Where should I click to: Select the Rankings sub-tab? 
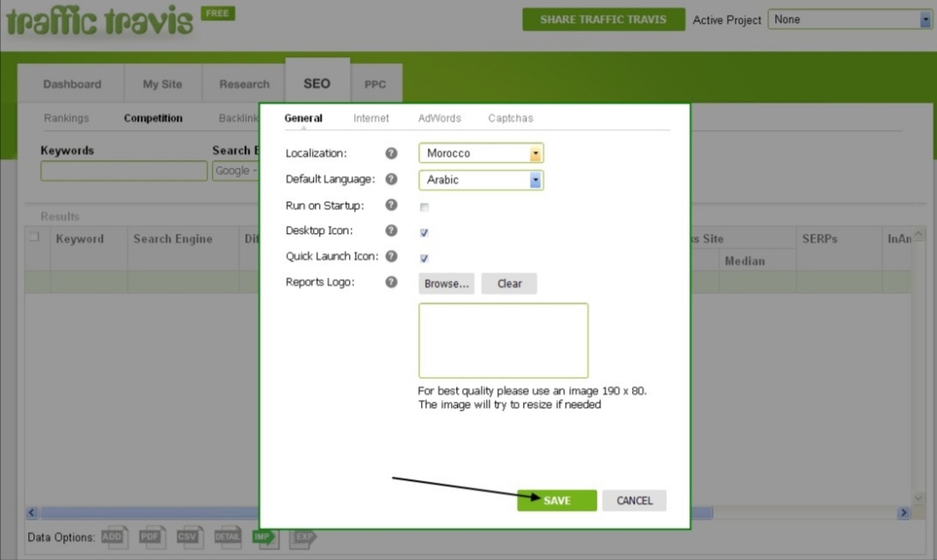click(x=66, y=119)
